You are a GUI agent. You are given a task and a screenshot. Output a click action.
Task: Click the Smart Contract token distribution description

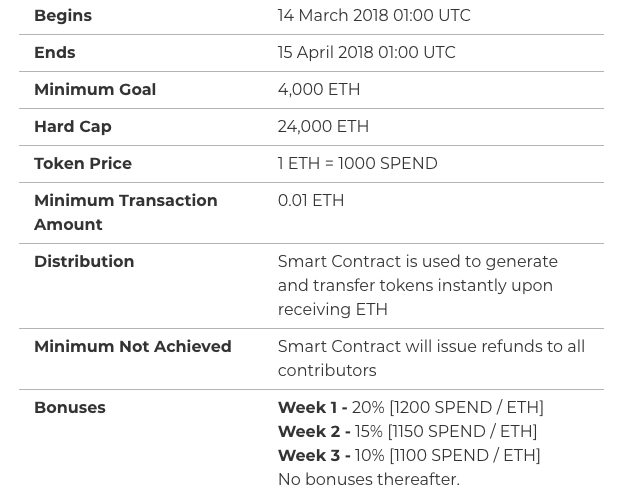click(x=416, y=286)
